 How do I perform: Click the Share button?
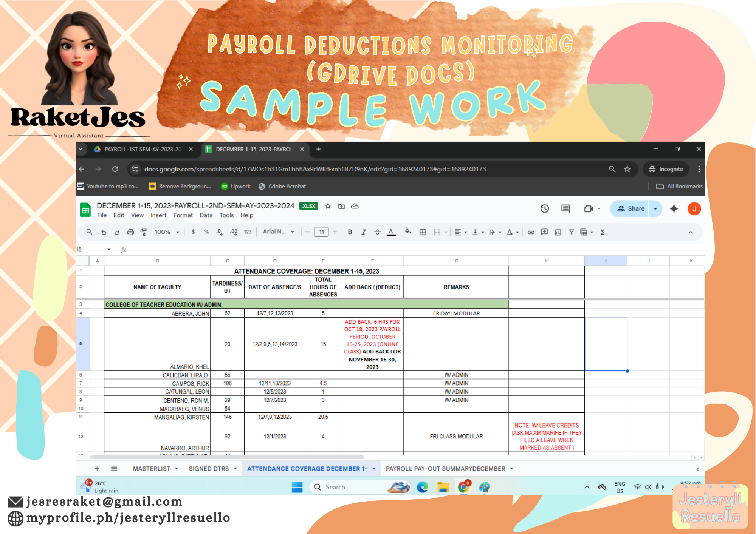(631, 208)
